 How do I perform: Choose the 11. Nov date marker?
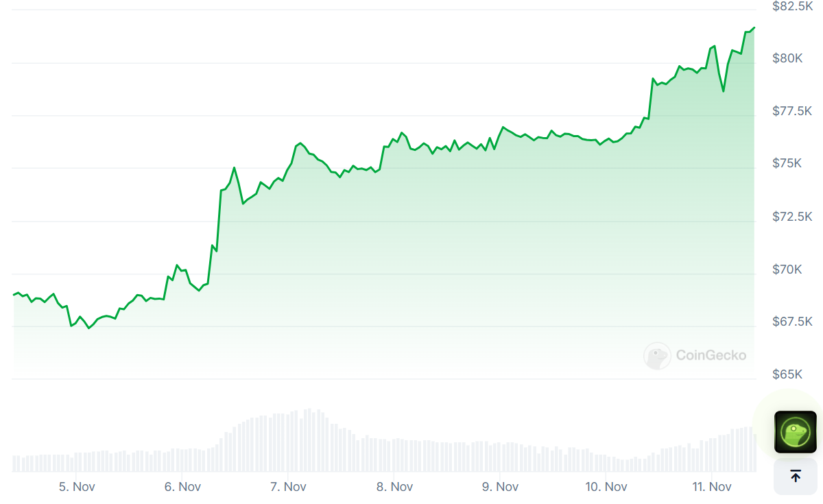pos(712,487)
